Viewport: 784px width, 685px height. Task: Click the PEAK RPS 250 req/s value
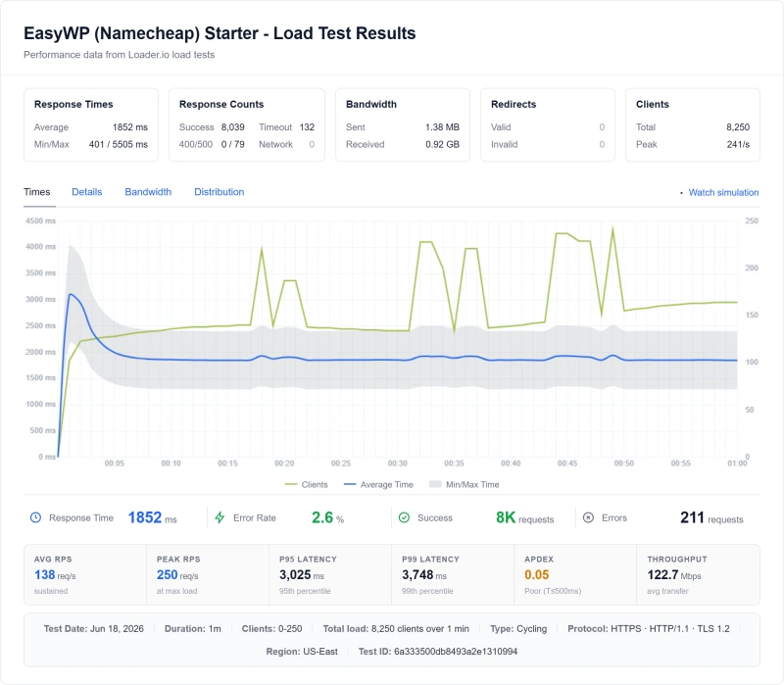click(177, 575)
